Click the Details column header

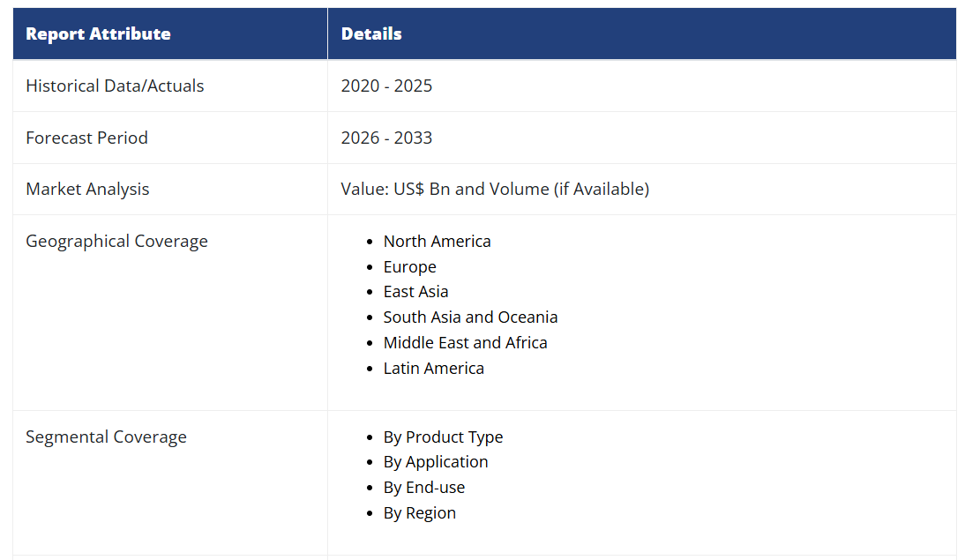click(371, 34)
